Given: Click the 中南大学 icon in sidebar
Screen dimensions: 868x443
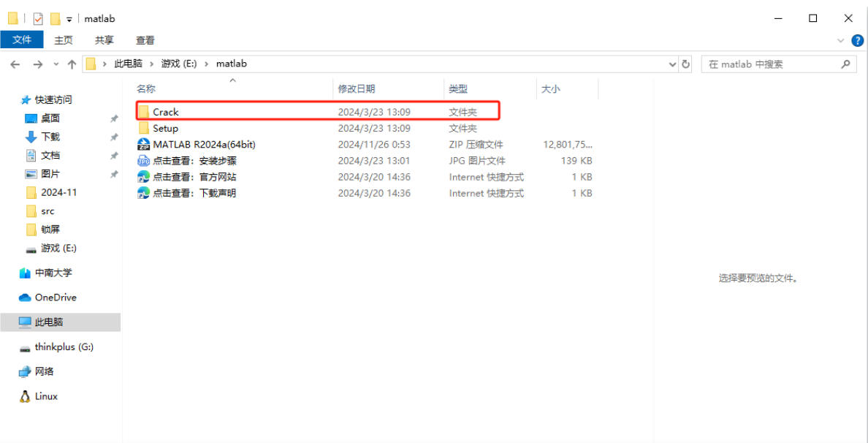Looking at the screenshot, I should pos(25,273).
